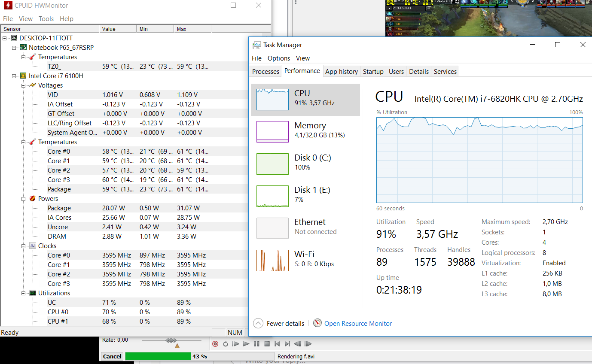Collapse Task Manager with the Fewer details button
Viewport: 592px width, 364px height.
279,324
